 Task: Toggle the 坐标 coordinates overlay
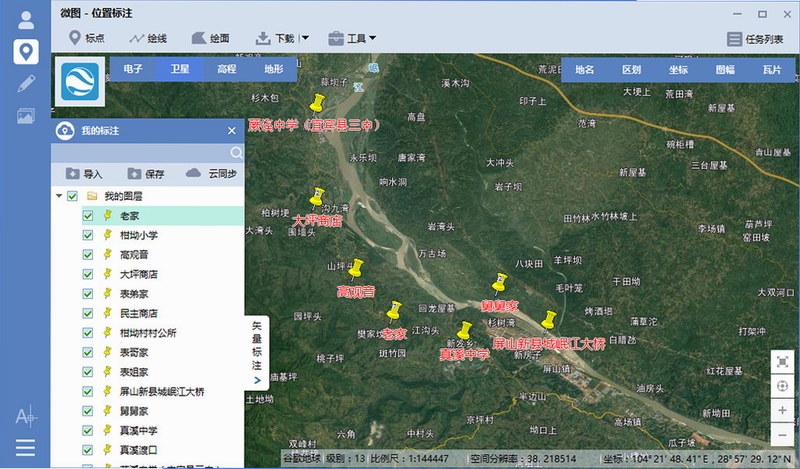coord(678,70)
